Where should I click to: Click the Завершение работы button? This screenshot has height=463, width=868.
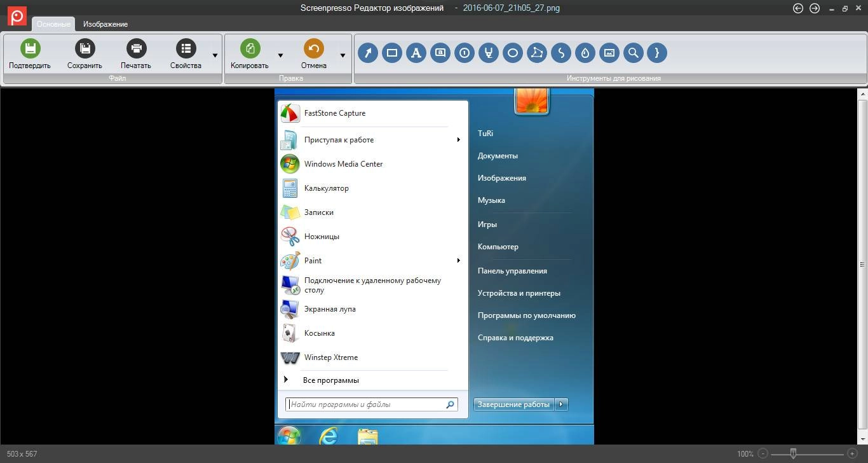(x=513, y=404)
